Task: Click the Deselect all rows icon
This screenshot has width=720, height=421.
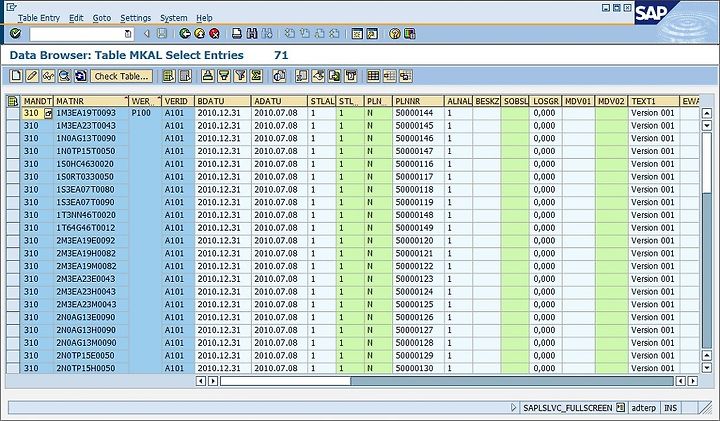Action: click(185, 76)
